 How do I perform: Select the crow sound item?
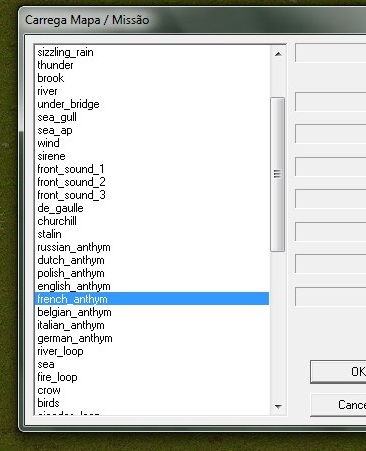152,390
